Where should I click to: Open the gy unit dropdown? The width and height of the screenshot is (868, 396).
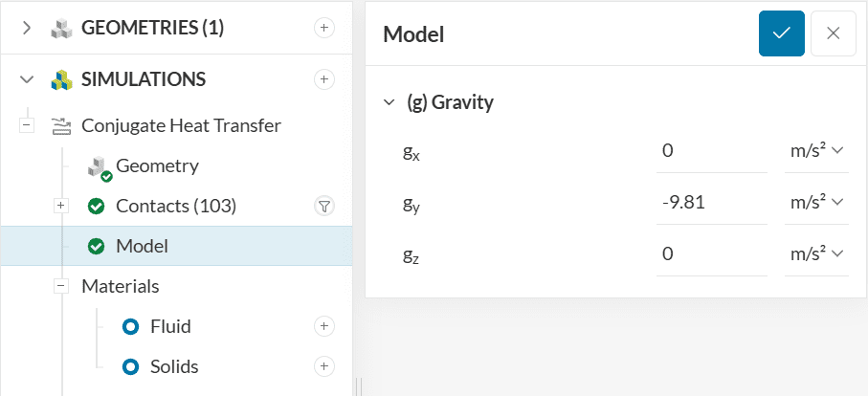pyautogui.click(x=815, y=202)
